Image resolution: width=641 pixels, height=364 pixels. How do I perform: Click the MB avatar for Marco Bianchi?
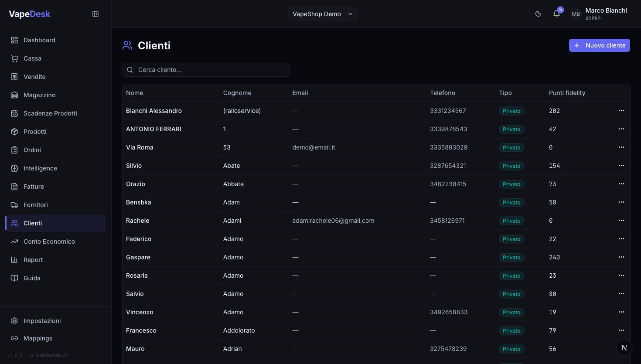point(576,14)
